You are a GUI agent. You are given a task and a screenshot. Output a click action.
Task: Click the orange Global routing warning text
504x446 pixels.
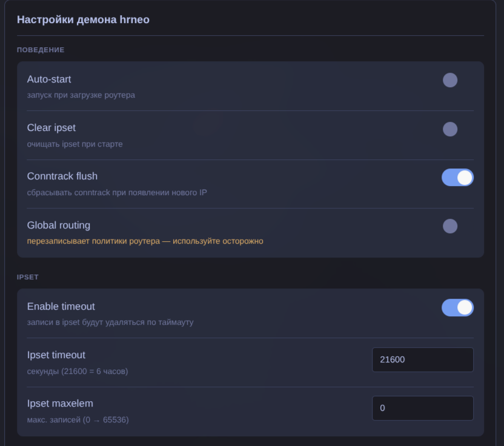tap(145, 241)
